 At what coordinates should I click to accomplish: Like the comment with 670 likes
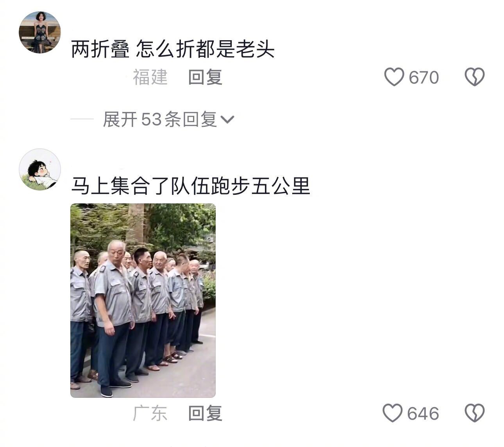[394, 77]
